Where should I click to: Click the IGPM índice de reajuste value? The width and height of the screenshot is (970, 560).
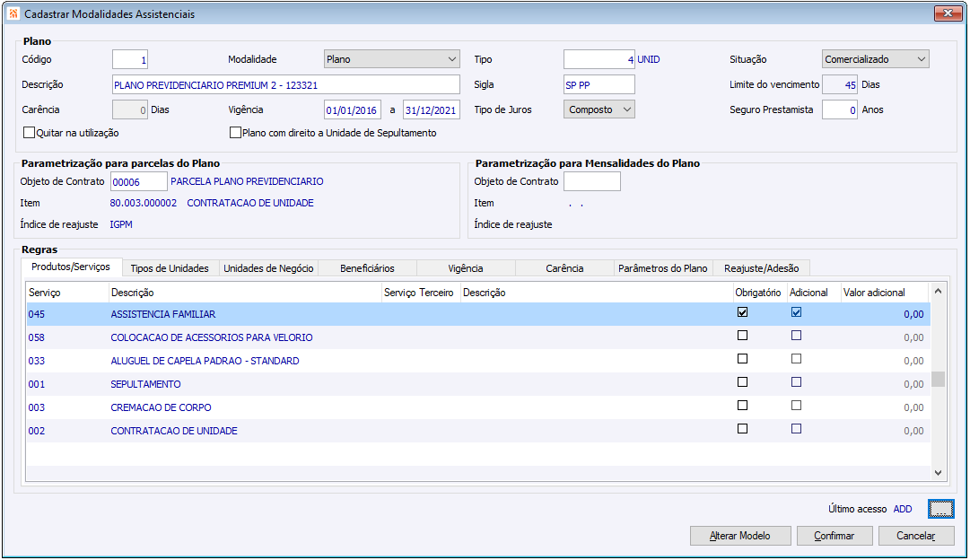(121, 224)
